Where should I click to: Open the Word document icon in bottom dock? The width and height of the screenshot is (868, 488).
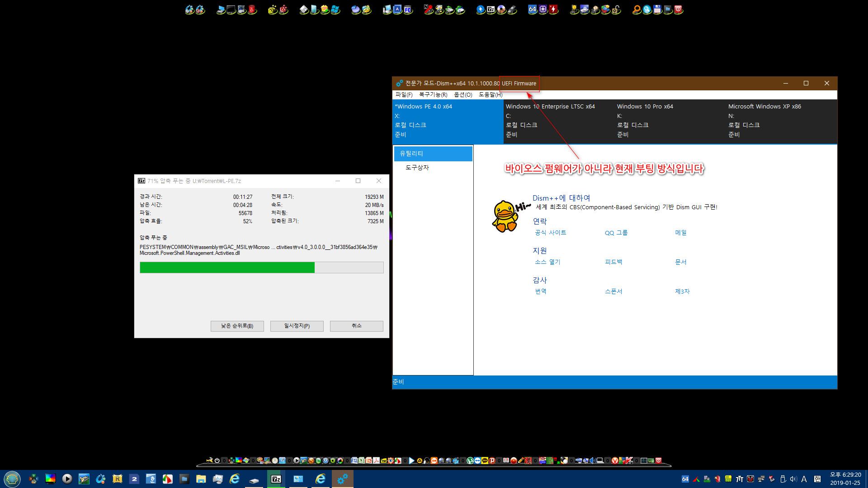click(x=354, y=460)
